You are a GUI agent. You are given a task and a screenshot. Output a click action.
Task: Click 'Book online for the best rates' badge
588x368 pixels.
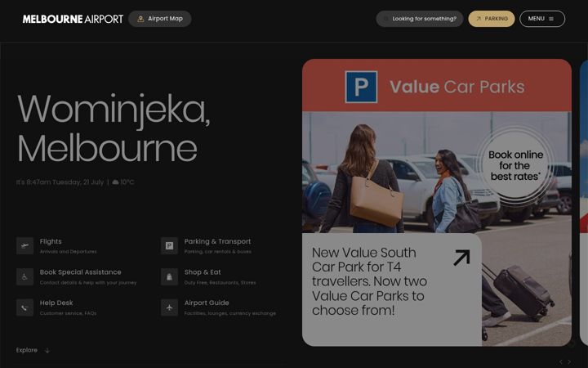pos(515,165)
